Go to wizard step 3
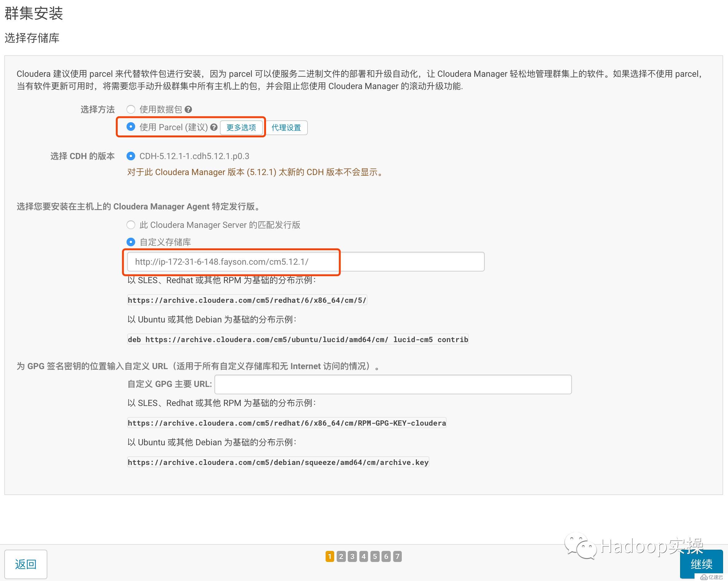This screenshot has height=581, width=728. (352, 556)
